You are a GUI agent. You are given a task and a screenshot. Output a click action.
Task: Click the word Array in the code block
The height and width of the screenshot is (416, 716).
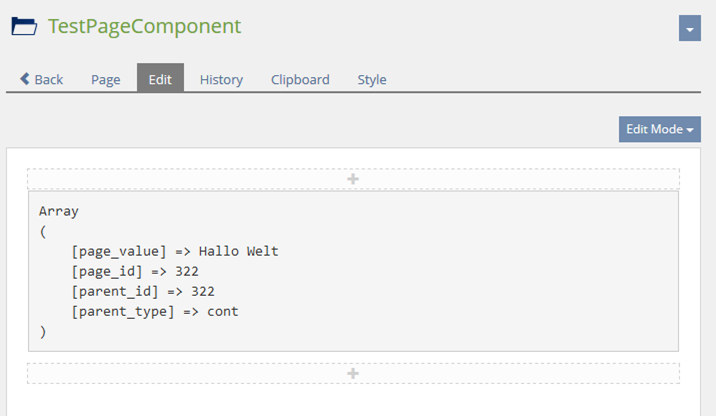coord(58,211)
